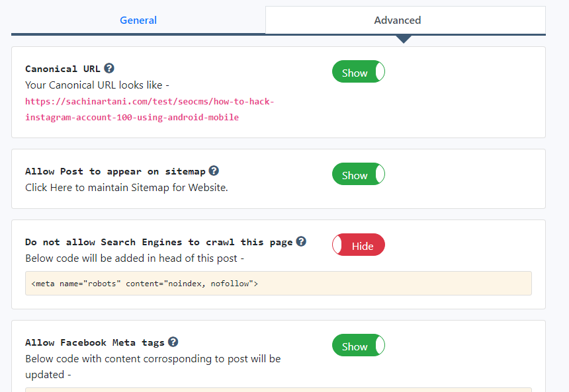Open the Canonical URL help icon
Image resolution: width=569 pixels, height=392 pixels.
coord(109,67)
